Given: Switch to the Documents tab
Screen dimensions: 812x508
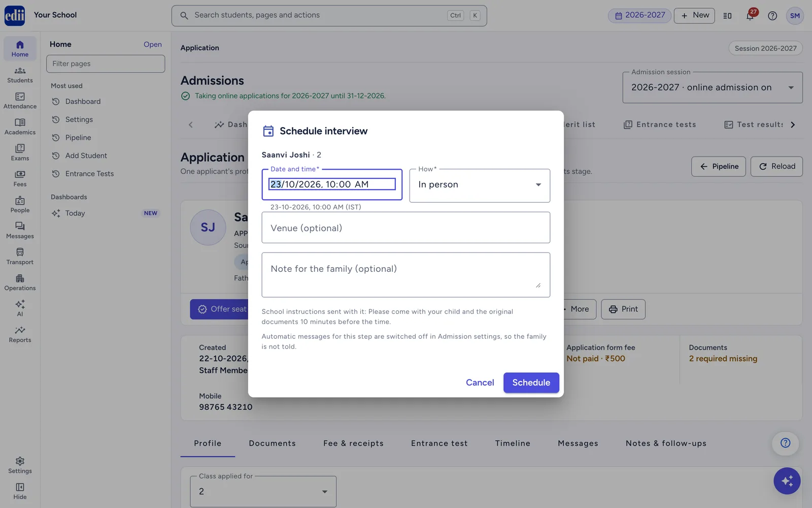Looking at the screenshot, I should click(272, 443).
